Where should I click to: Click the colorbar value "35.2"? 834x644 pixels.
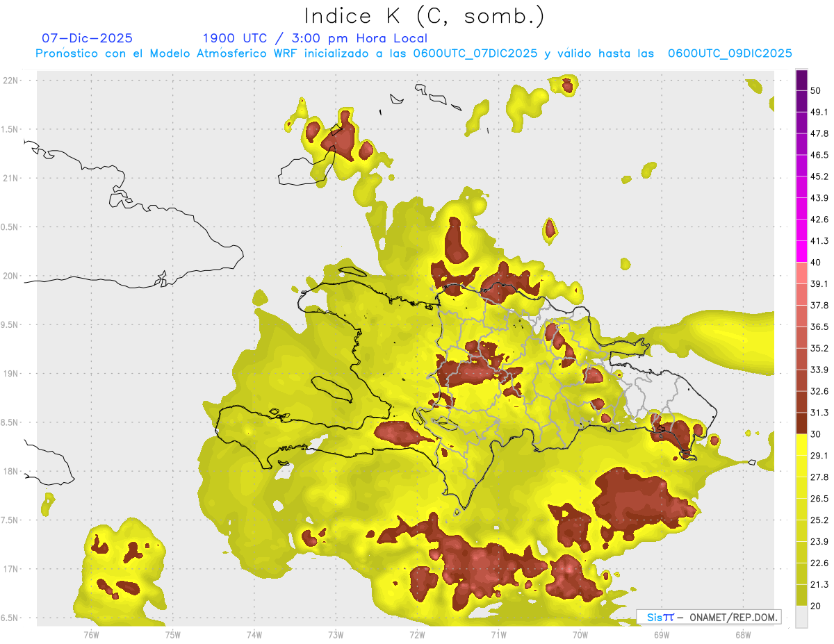(x=819, y=348)
